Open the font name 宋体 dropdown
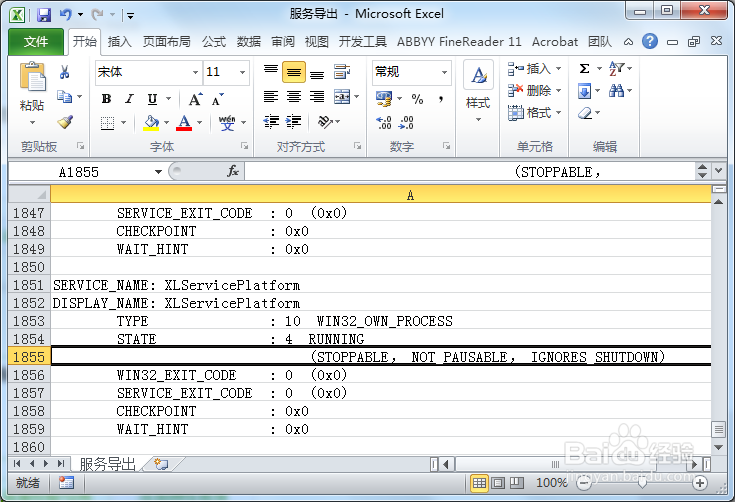 tap(195, 72)
